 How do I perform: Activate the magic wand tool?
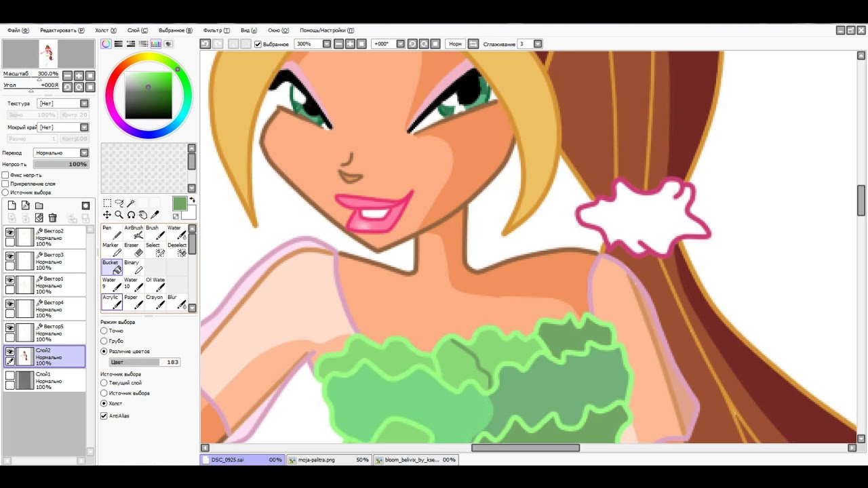point(132,203)
